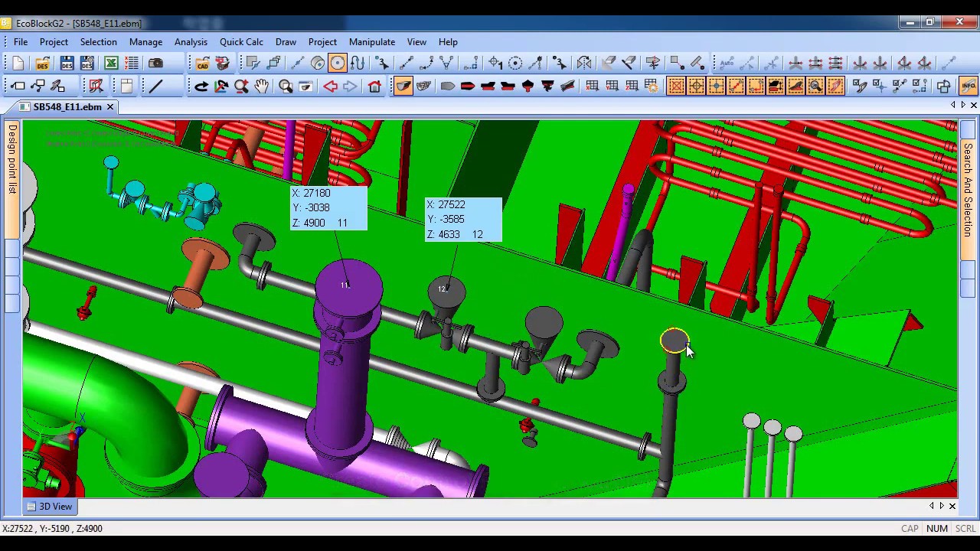Image resolution: width=980 pixels, height=551 pixels.
Task: Toggle the shaded hull display mode
Action: (403, 86)
